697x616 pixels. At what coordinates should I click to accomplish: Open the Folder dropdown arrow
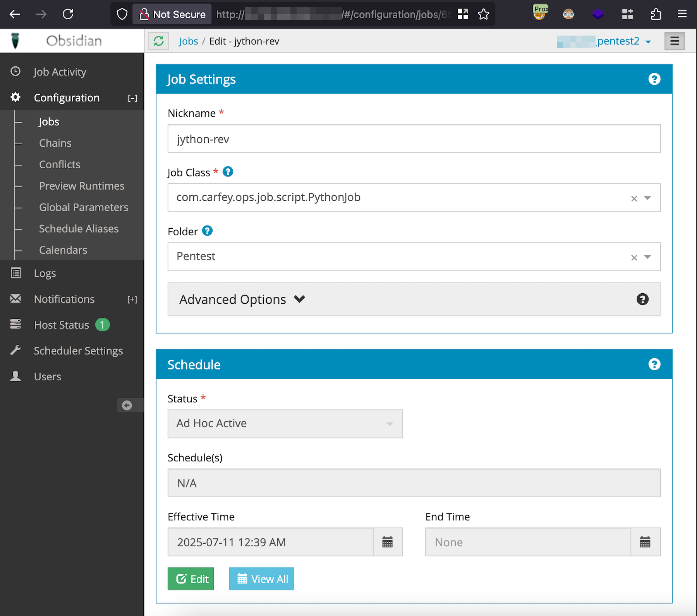click(x=647, y=257)
